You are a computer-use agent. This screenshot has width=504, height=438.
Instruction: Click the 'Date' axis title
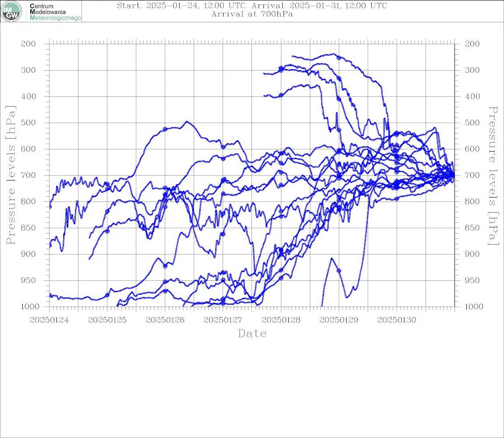click(252, 333)
